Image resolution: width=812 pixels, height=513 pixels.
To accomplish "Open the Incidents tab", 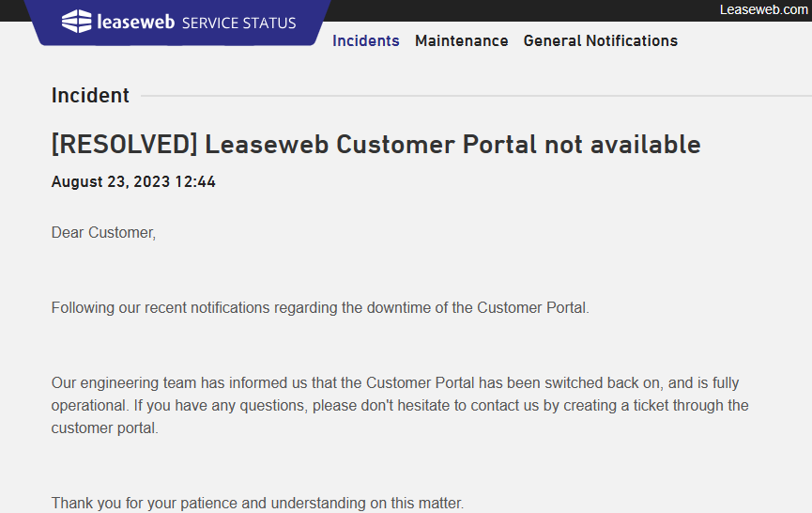I will click(x=366, y=41).
